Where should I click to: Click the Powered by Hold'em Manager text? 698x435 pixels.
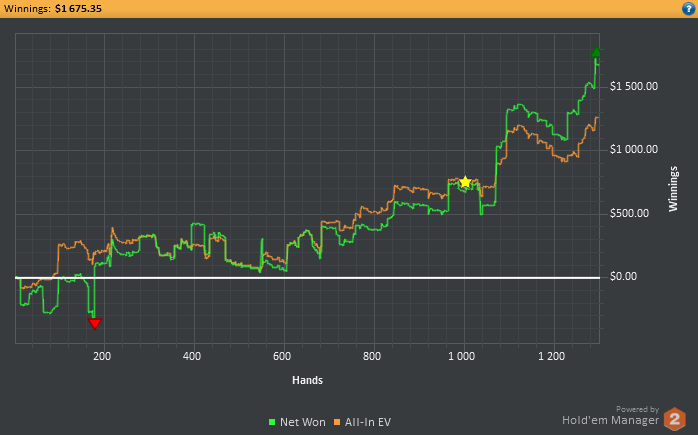click(x=611, y=416)
